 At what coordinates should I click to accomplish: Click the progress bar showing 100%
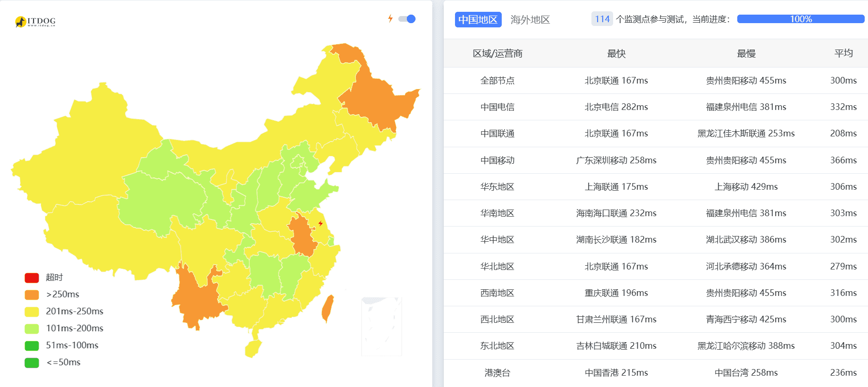pyautogui.click(x=800, y=19)
